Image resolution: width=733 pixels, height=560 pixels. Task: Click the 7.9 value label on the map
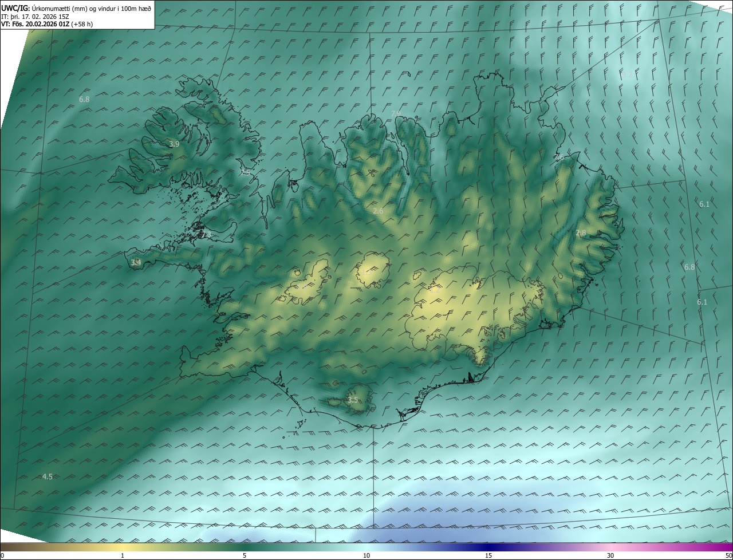coord(396,113)
